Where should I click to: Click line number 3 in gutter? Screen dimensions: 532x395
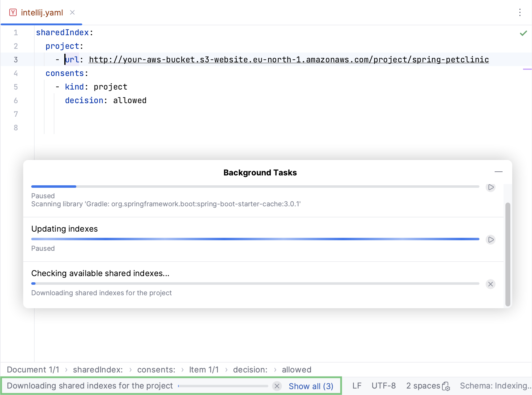[x=16, y=60]
